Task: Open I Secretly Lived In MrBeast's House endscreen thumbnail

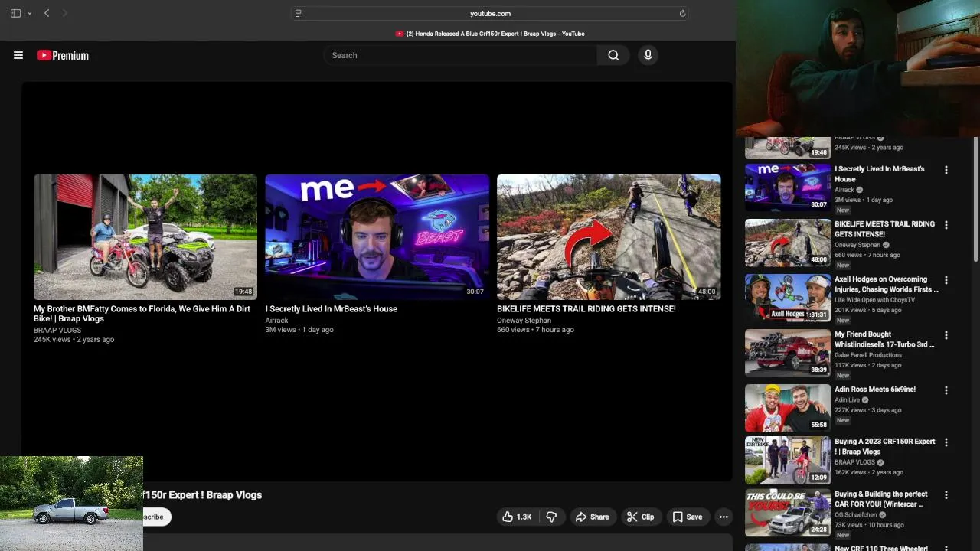Action: pos(377,237)
